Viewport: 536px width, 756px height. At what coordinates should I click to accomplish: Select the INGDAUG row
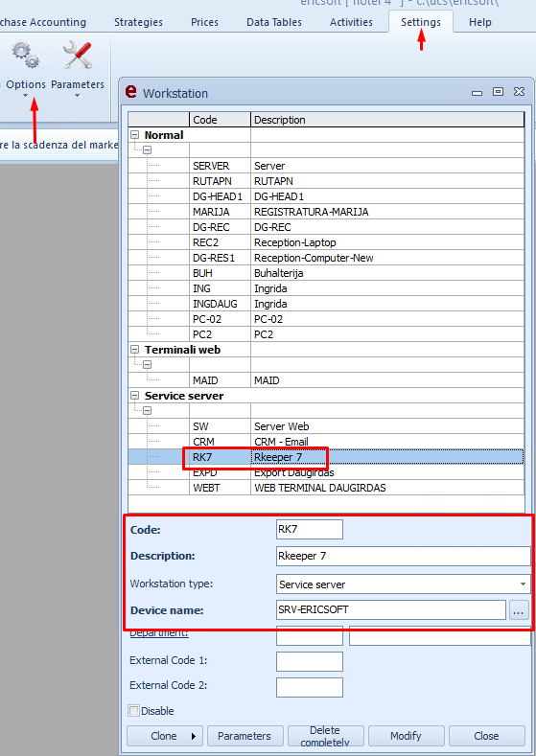tap(326, 305)
